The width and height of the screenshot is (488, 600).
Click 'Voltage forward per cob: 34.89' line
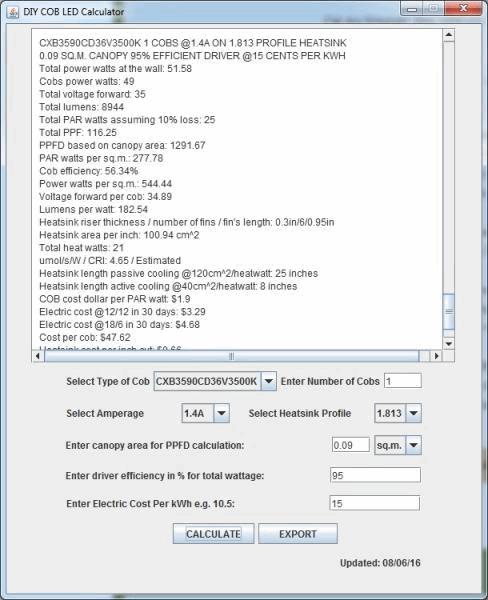[x=106, y=197]
